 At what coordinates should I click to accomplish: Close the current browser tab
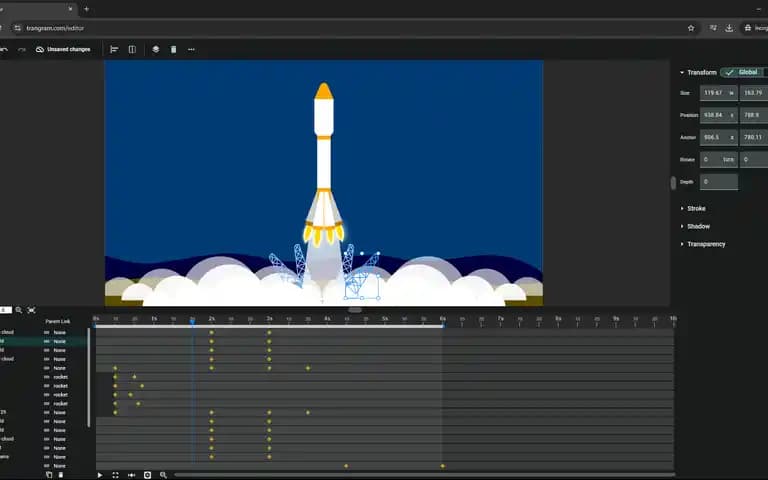[71, 9]
